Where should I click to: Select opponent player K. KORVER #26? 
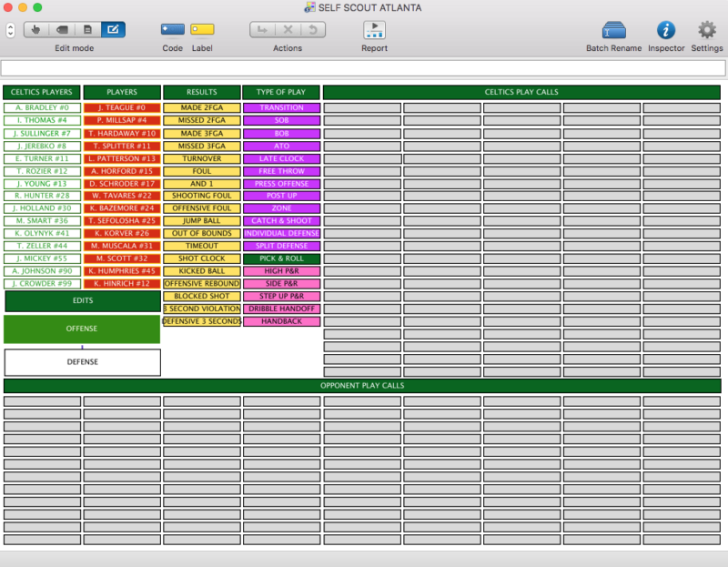tap(122, 233)
